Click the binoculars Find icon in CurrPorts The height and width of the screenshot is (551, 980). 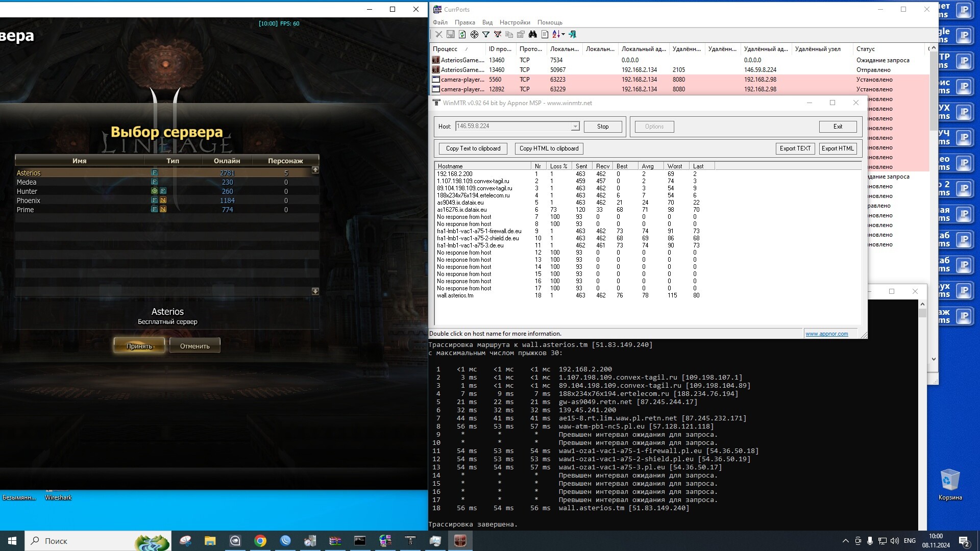[533, 34]
